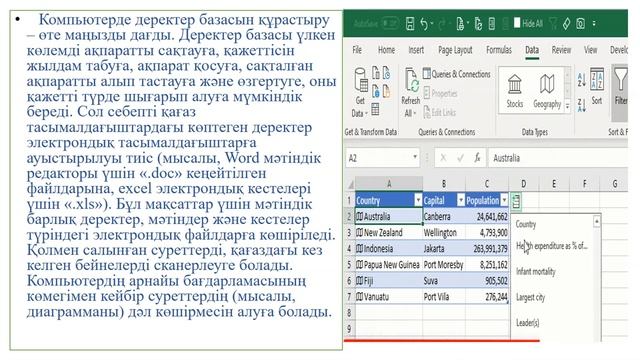This screenshot has height=360, width=640.
Task: Expand the Data Types gallery
Action: [567, 107]
